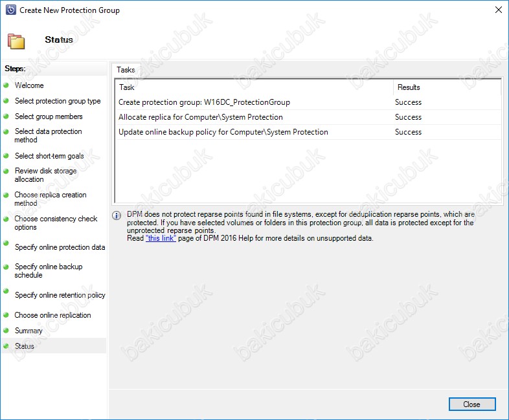
Task: Click green bullet next to Select group members
Action: tap(6, 116)
